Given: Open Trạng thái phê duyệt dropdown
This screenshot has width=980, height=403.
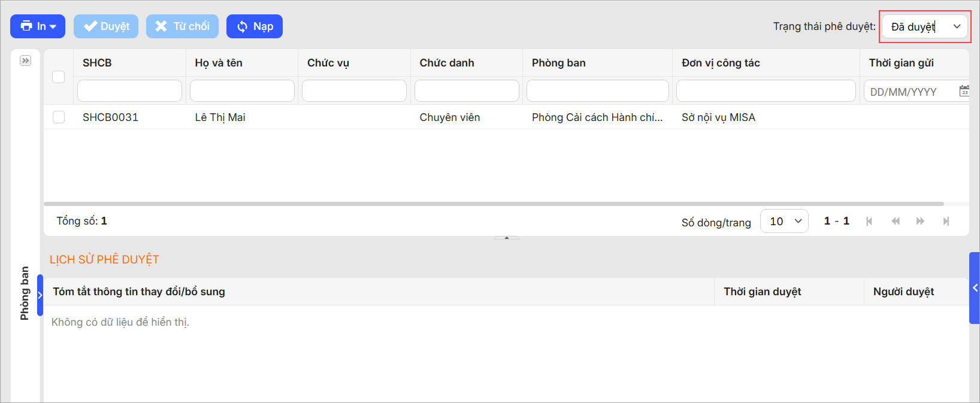Looking at the screenshot, I should pyautogui.click(x=925, y=26).
